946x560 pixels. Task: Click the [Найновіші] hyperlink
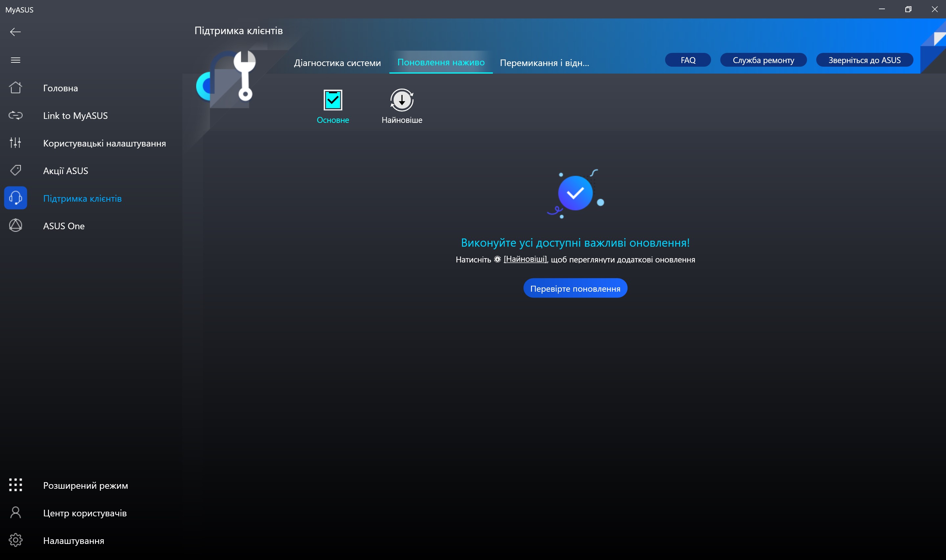click(525, 259)
